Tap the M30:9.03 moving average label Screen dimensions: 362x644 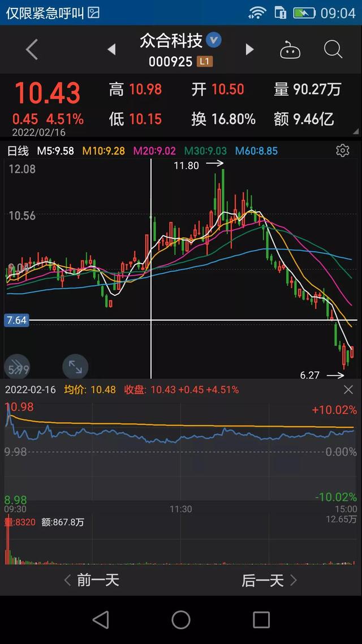click(205, 151)
